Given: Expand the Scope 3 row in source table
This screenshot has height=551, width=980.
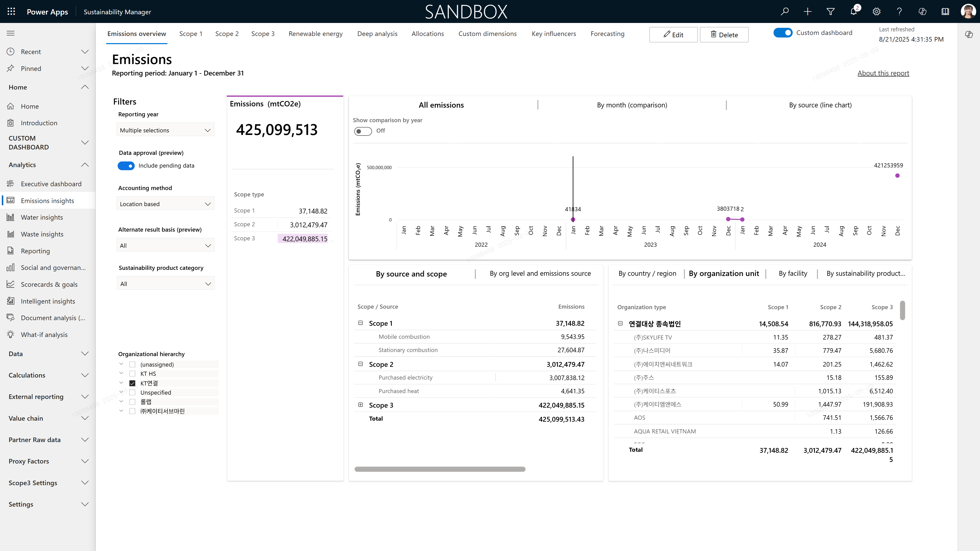Looking at the screenshot, I should click(360, 405).
